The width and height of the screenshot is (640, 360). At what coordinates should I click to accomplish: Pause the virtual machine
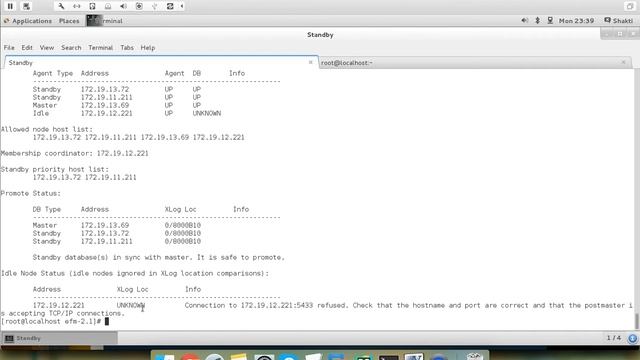point(10,6)
